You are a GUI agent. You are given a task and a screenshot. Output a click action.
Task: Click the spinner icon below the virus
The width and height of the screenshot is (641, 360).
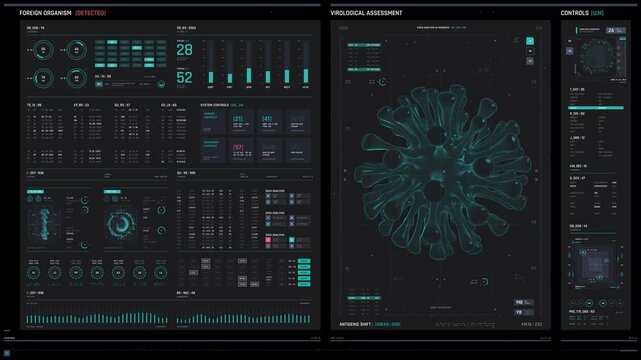tap(484, 282)
